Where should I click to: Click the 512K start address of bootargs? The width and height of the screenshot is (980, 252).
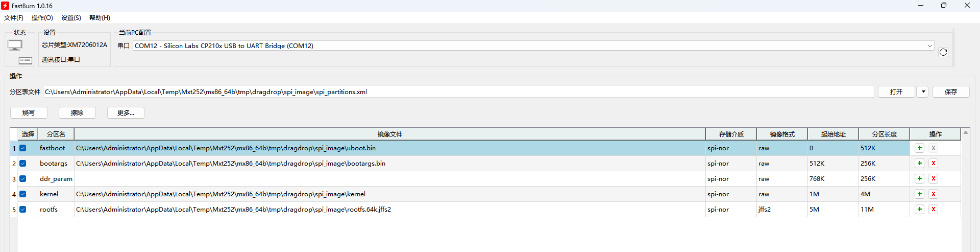click(833, 164)
